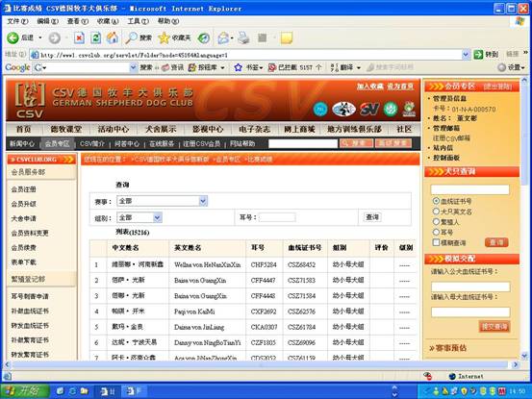
Task: Click the IE quick launch icon in taskbar
Action: 72,391
